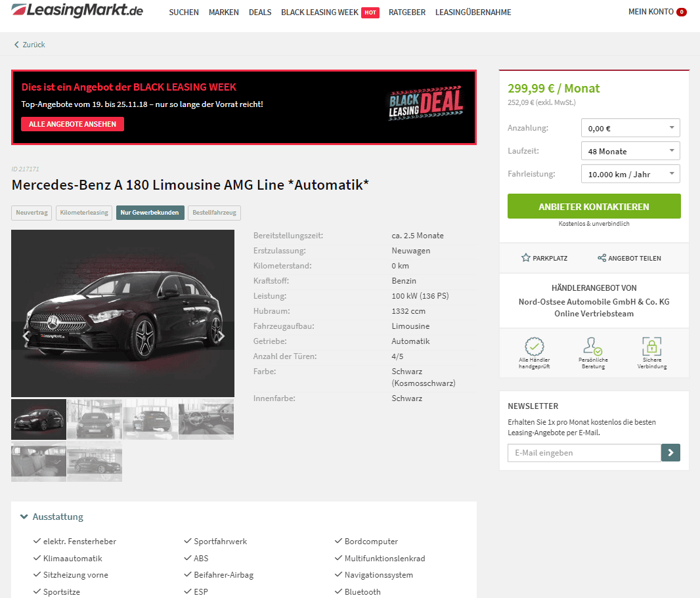This screenshot has height=598, width=700.
Task: Click the Angebot teilen share icon
Action: [602, 258]
